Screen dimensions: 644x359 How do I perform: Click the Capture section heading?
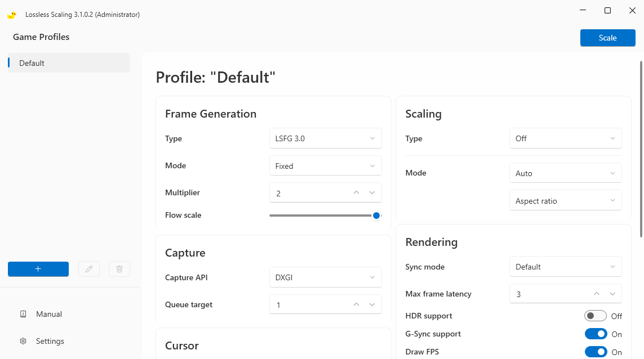coord(185,253)
